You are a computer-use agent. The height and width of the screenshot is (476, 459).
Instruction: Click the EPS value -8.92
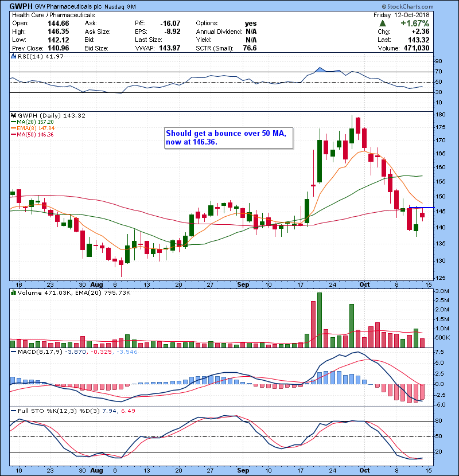point(172,32)
